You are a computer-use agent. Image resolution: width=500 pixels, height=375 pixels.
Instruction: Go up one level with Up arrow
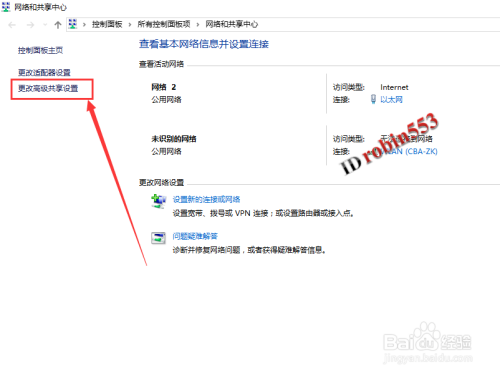point(58,25)
